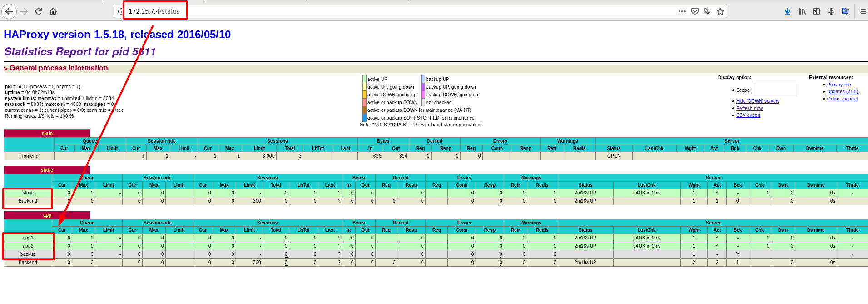Click the 'Running tasks: 1/9' line
The height and width of the screenshot is (304, 868).
click(39, 116)
